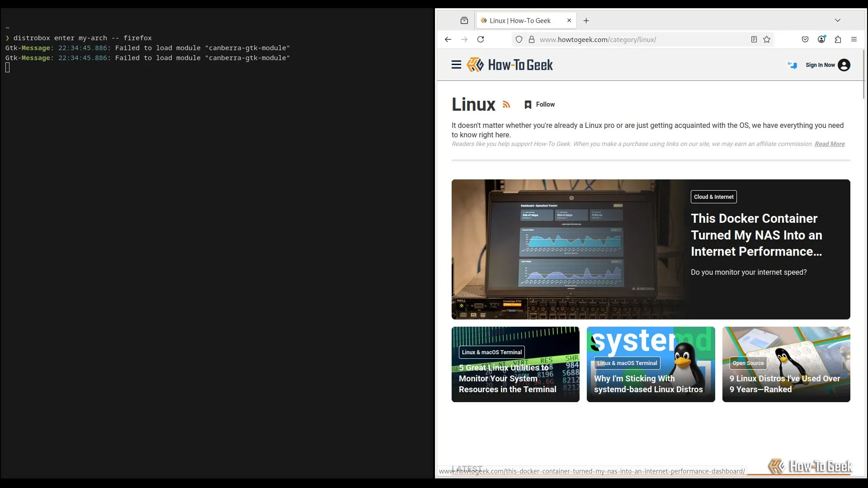Expand the connection security padlock
Screen dimensions: 868x488
[x=532, y=39]
